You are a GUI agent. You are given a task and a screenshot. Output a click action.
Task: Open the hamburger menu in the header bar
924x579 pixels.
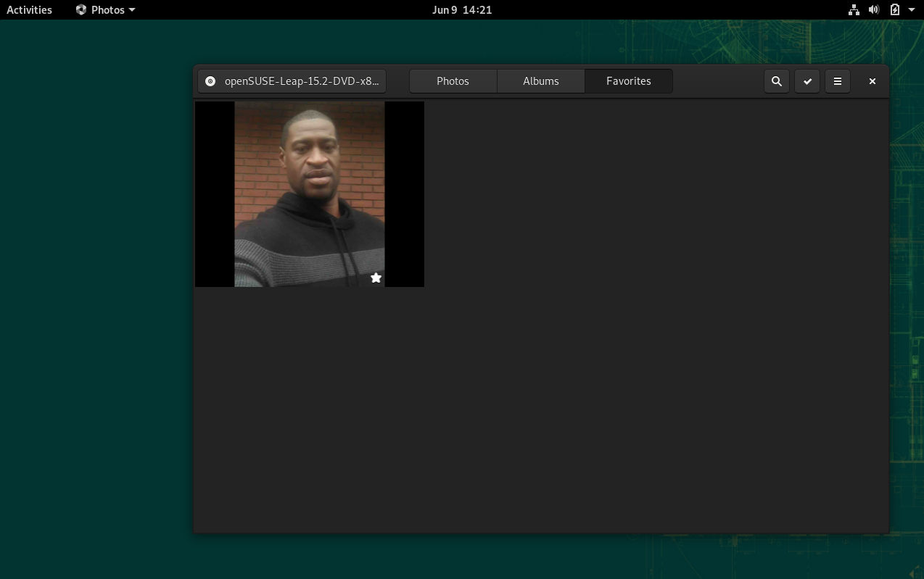(838, 81)
